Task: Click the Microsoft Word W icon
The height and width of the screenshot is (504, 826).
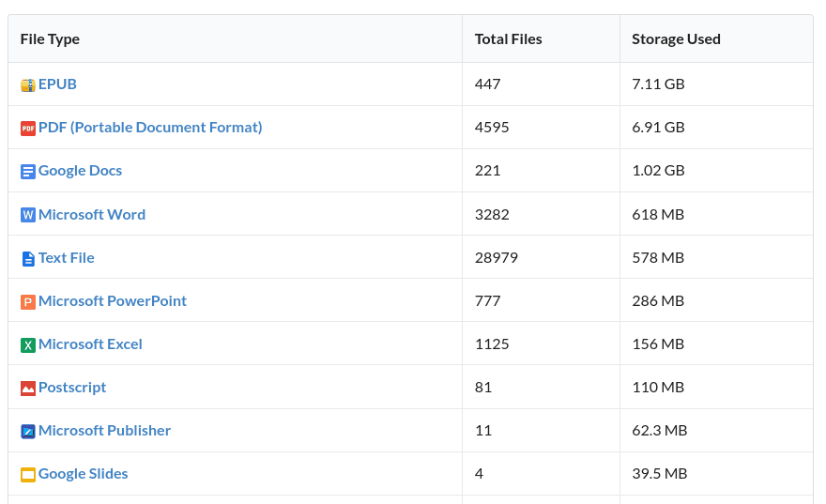Action: 28,215
